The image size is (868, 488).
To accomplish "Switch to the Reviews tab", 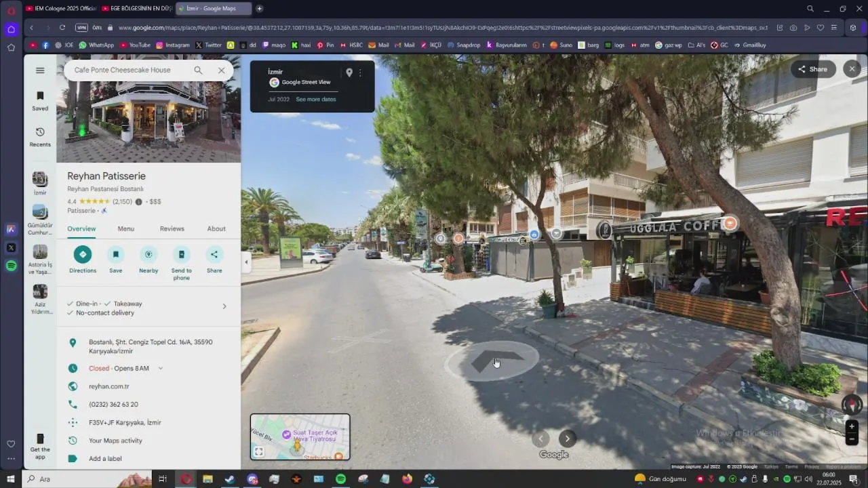I will coord(172,229).
